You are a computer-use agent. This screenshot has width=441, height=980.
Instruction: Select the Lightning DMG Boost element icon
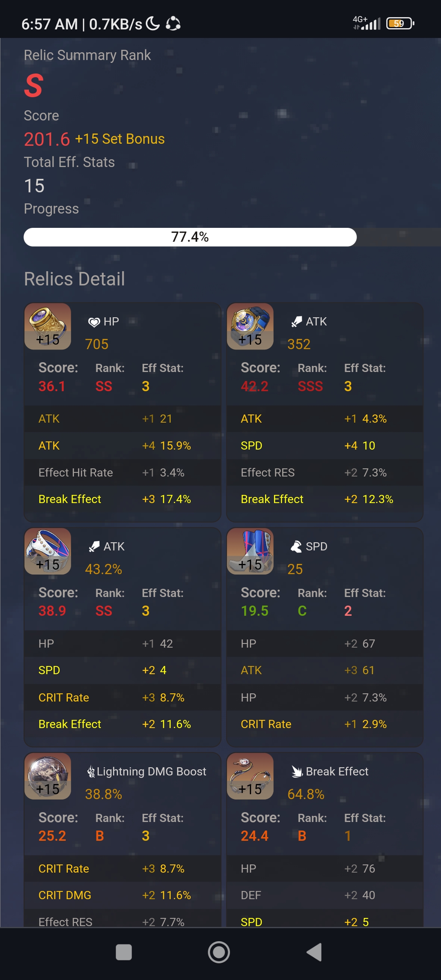tap(91, 771)
